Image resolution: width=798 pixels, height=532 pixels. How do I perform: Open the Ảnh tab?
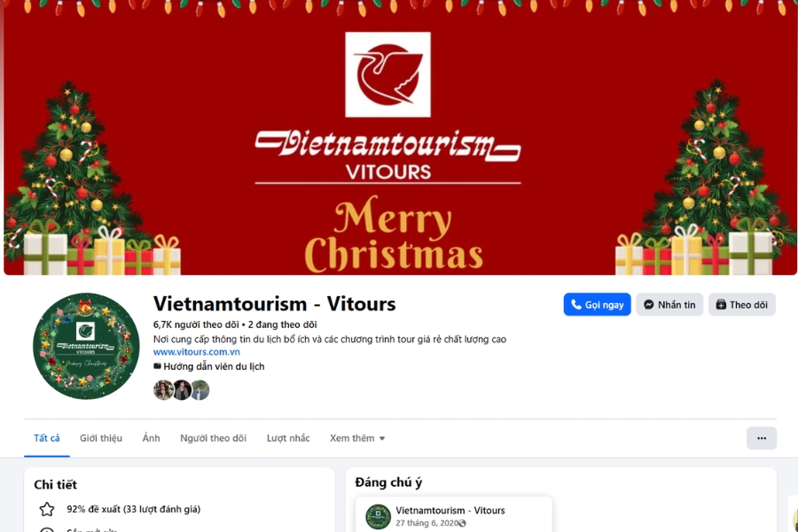pos(151,438)
